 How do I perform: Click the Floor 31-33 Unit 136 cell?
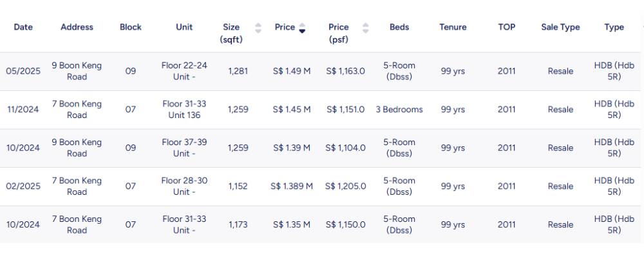point(184,110)
